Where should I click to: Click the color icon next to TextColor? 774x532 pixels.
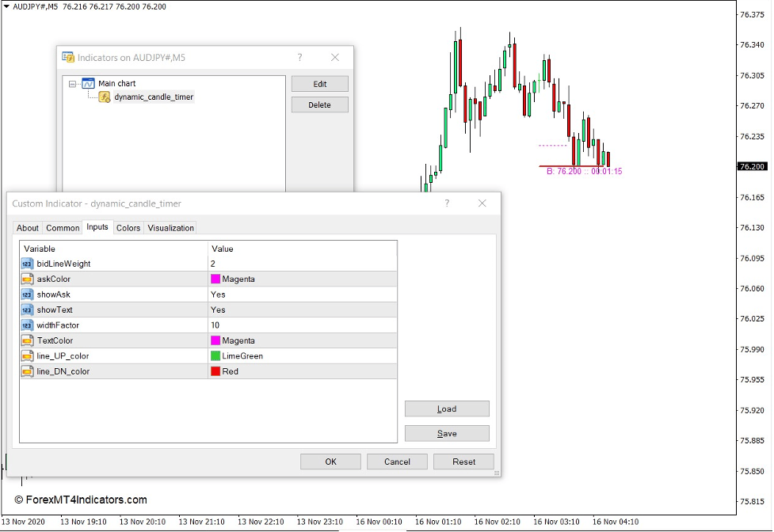click(26, 340)
